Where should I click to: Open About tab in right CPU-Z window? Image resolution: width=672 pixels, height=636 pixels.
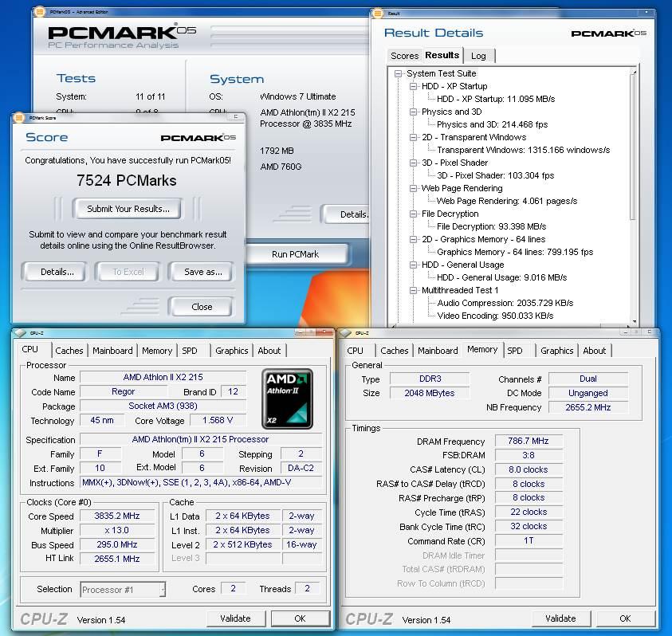(595, 351)
